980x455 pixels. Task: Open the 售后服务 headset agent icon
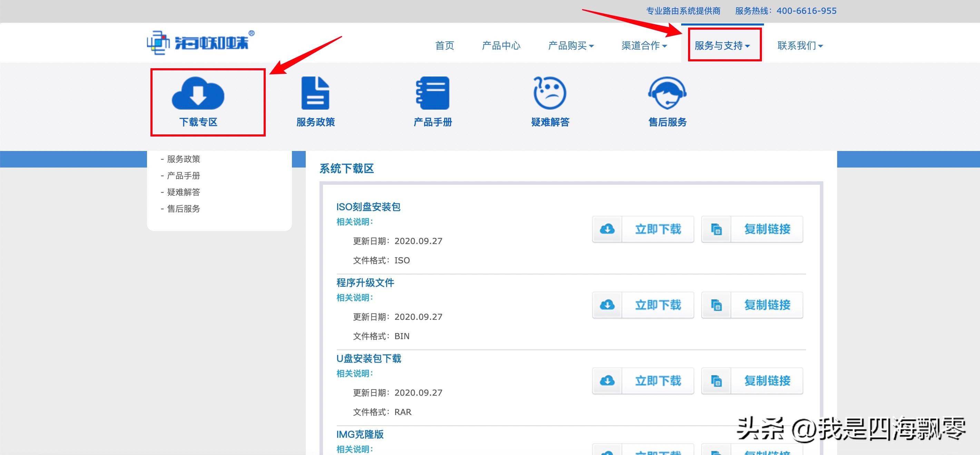click(667, 93)
